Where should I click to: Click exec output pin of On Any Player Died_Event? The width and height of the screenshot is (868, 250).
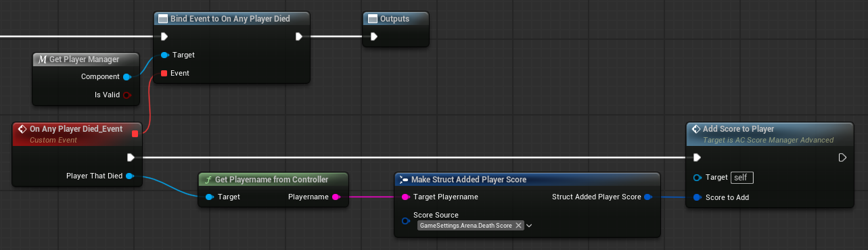click(131, 157)
